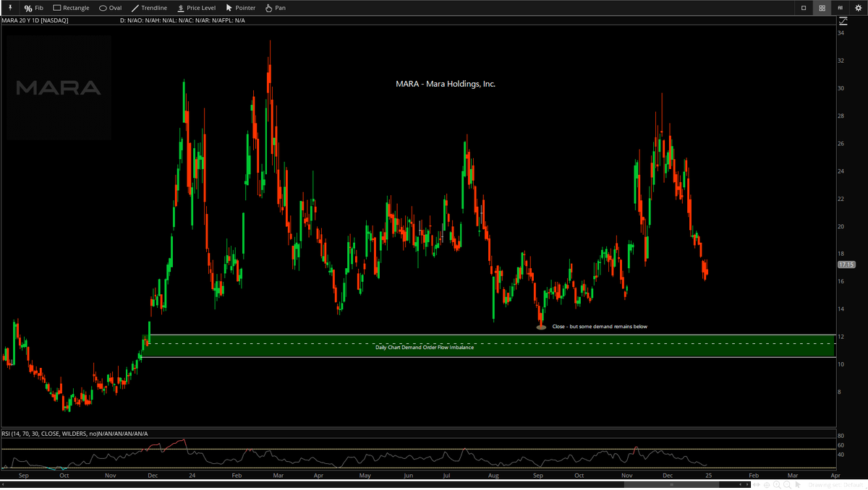Click the 17.15 current price label on axis
This screenshot has width=868, height=490.
click(846, 265)
